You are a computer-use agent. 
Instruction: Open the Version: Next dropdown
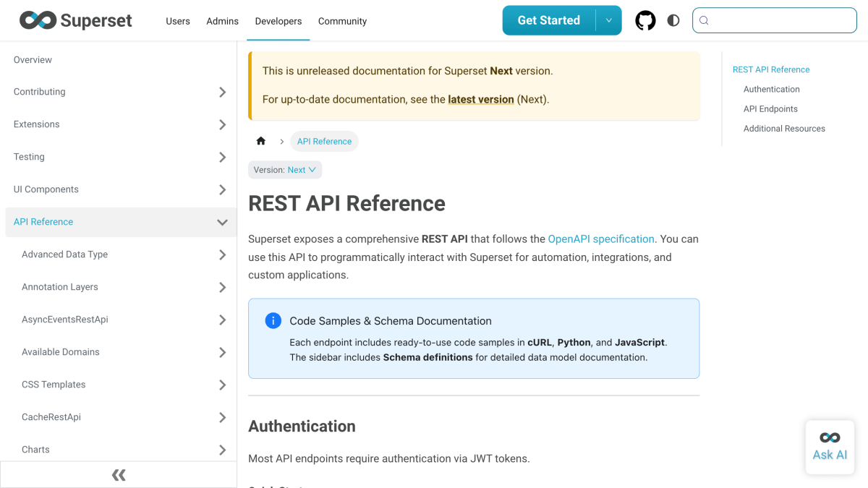pos(285,170)
